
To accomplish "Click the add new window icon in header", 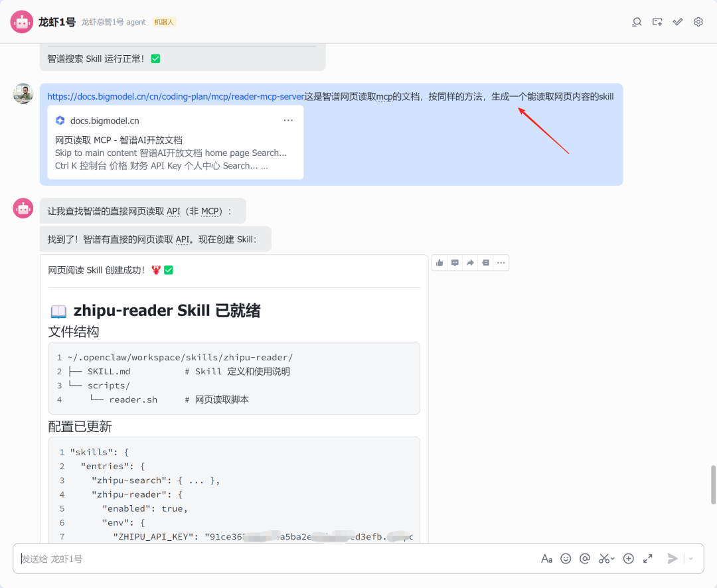I will point(657,22).
